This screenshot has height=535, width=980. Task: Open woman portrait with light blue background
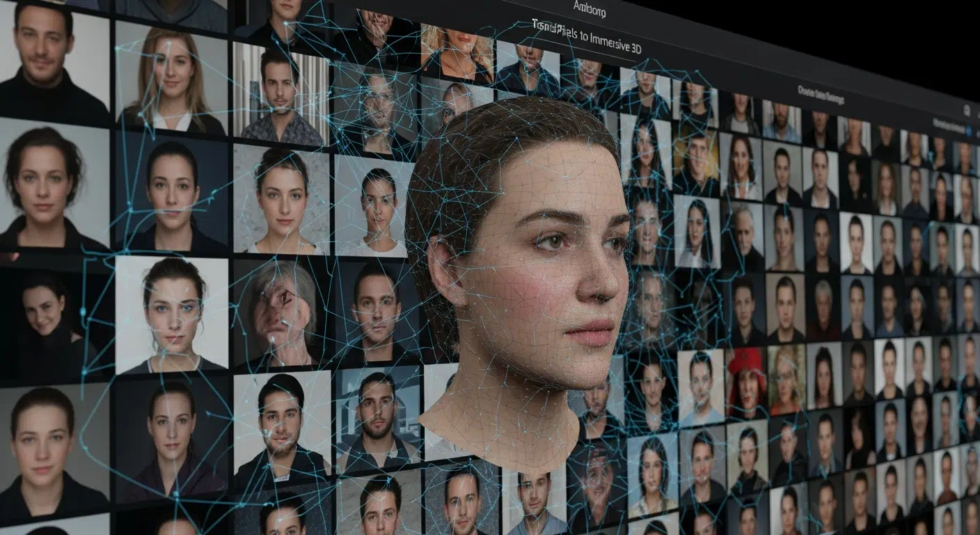(x=652, y=474)
